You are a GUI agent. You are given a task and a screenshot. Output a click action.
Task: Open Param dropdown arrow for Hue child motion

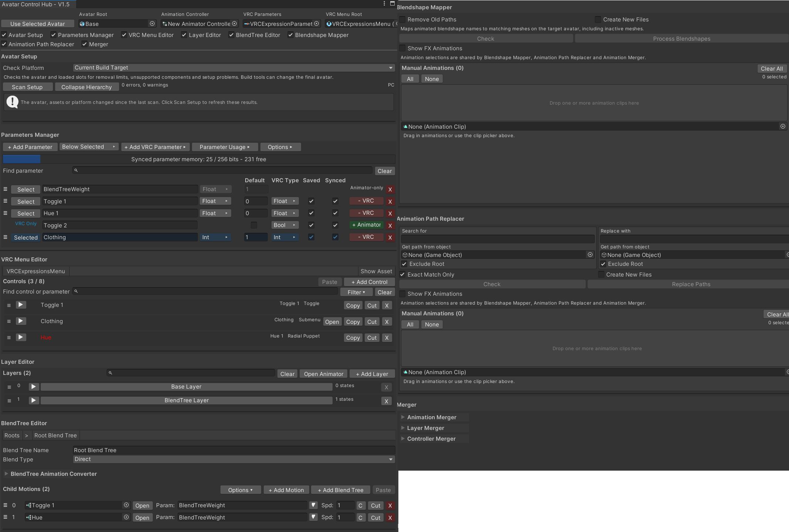(x=313, y=517)
